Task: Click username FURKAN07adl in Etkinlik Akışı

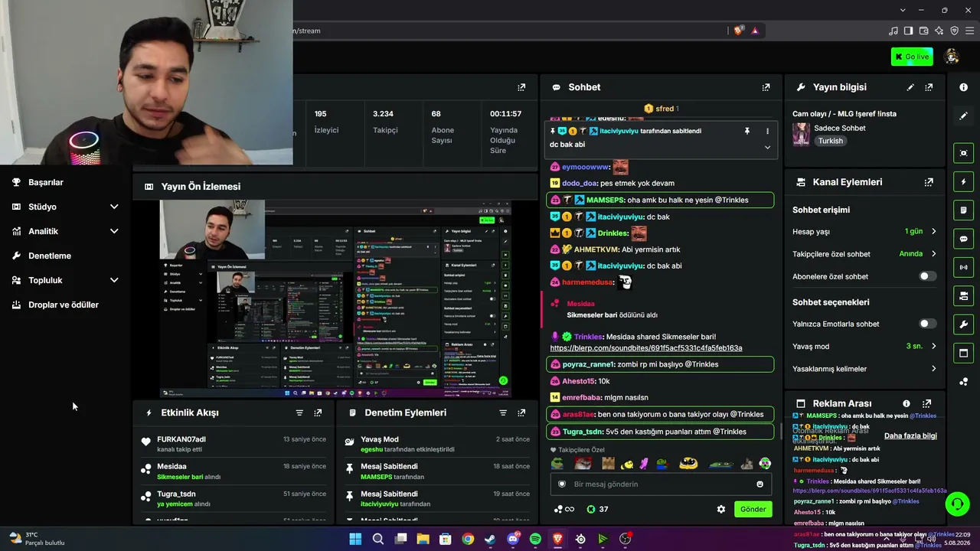Action: click(181, 439)
